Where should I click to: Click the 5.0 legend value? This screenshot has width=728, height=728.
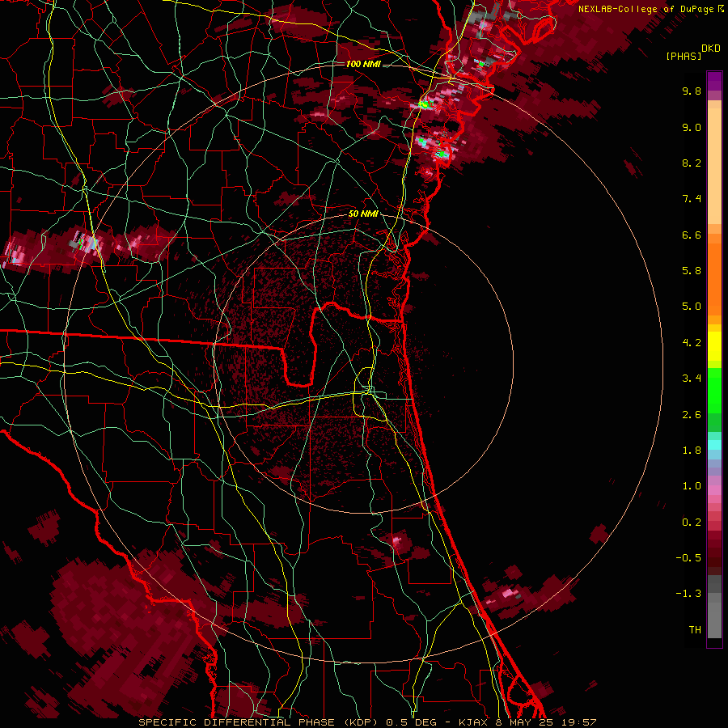point(692,307)
